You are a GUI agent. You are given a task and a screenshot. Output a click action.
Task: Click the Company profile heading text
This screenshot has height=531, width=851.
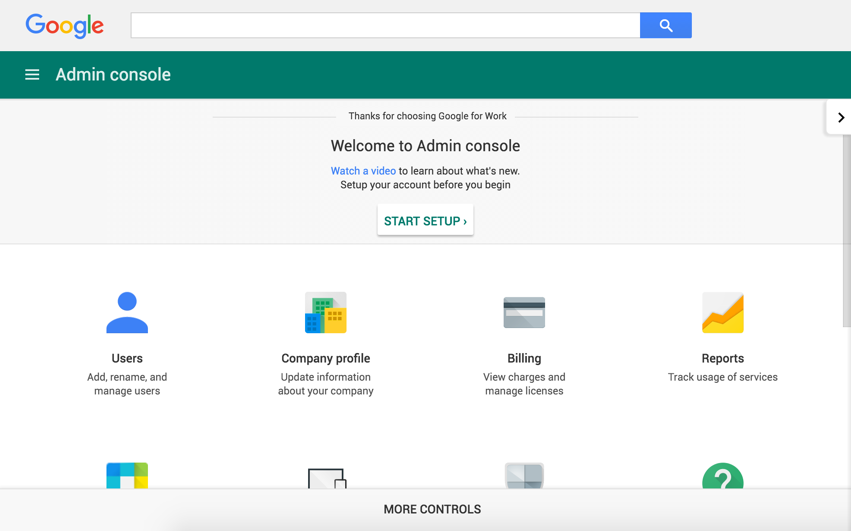tap(326, 358)
